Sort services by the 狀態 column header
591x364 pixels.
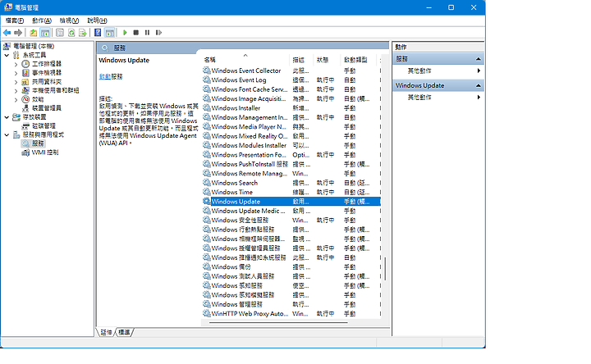tap(327, 60)
